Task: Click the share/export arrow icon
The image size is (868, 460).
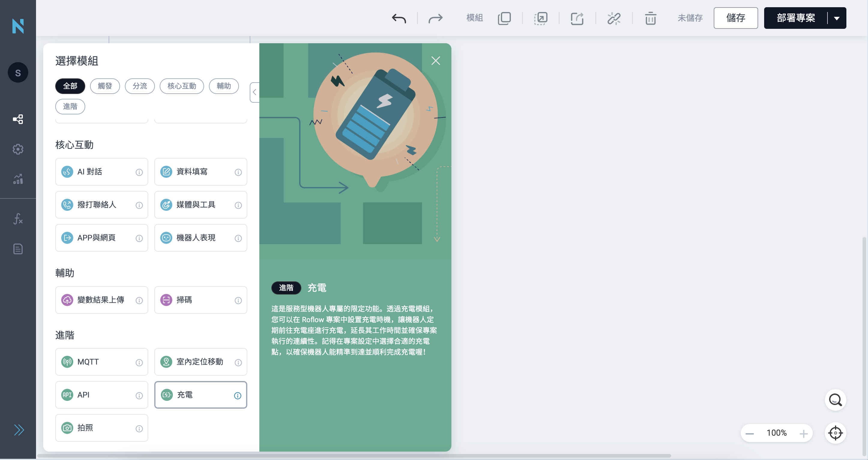Action: (x=577, y=18)
